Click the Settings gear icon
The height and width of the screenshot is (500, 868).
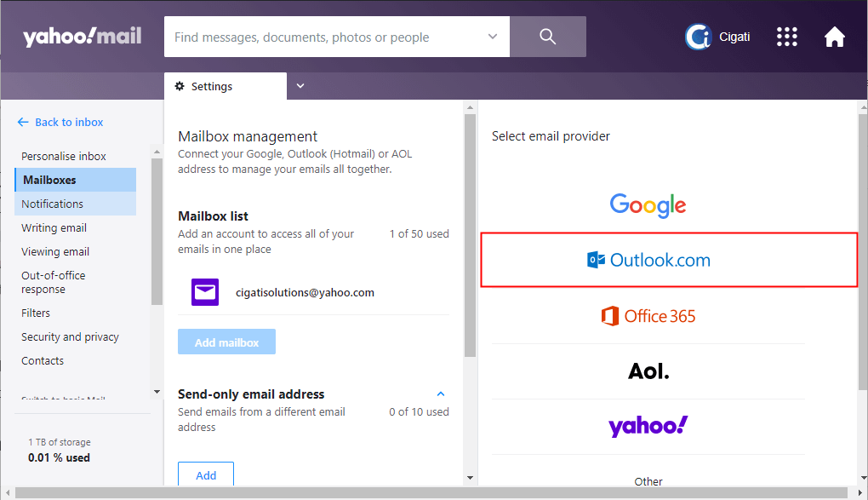click(180, 86)
